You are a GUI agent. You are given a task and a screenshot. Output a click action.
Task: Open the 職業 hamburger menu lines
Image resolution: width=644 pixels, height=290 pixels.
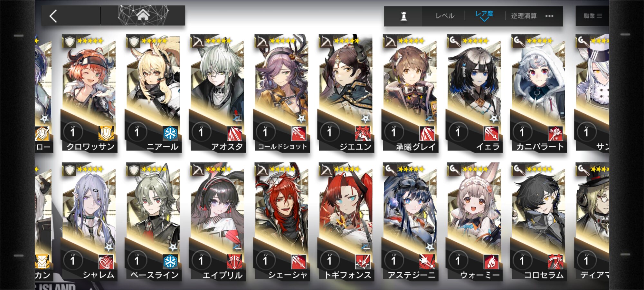pos(599,16)
